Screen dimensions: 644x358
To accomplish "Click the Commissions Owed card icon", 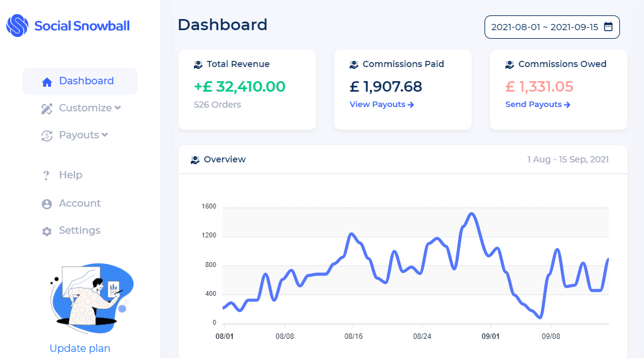I will click(510, 65).
